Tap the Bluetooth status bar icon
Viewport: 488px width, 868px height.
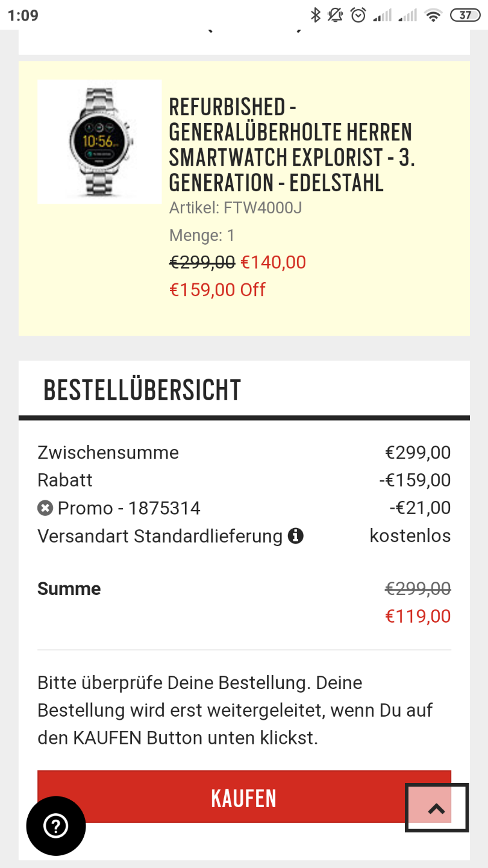315,15
